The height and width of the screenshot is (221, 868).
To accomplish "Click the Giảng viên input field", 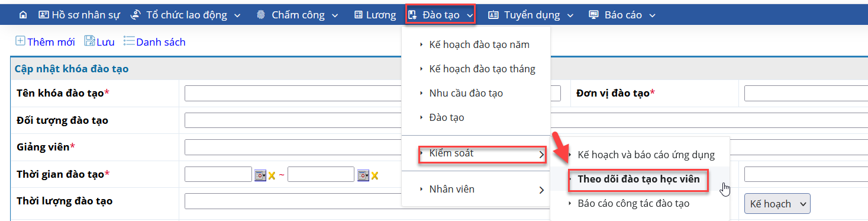I will (293, 147).
